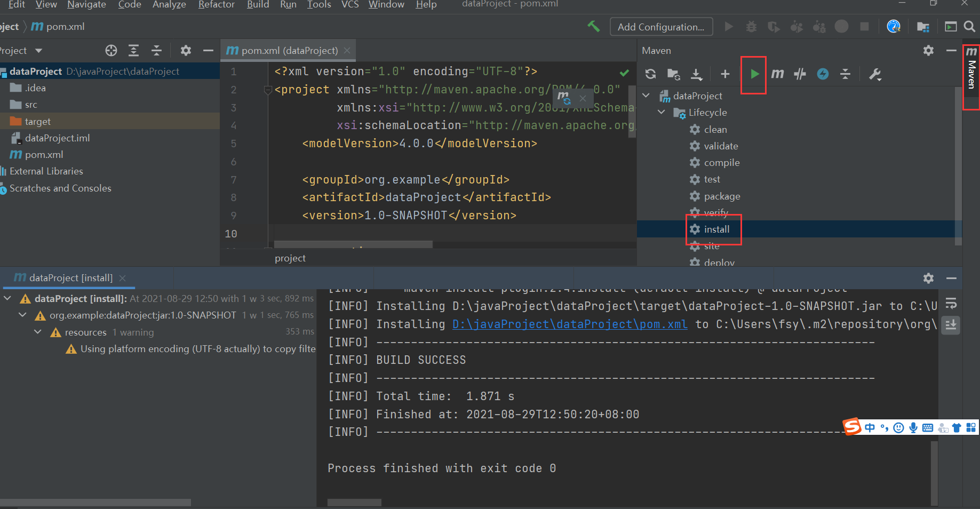Screen dimensions: 980x509
Task: Click the editor horizontal scrollbar
Action: pos(353,244)
